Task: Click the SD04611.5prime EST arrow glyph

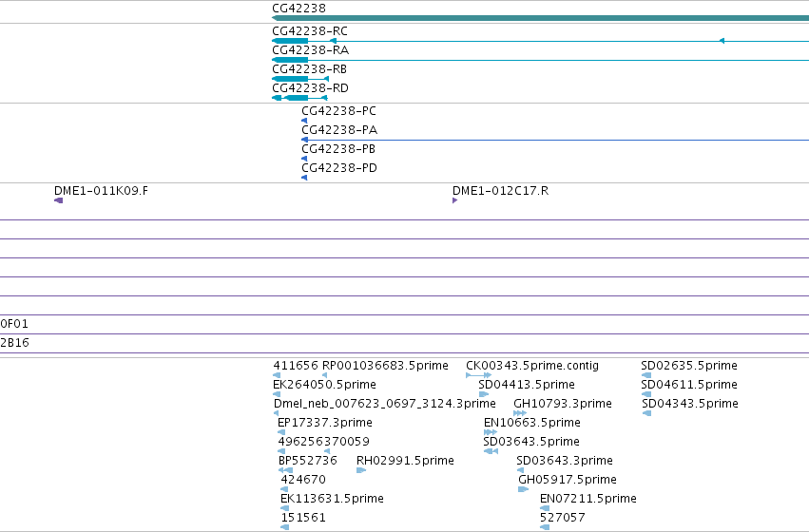Action: click(645, 394)
